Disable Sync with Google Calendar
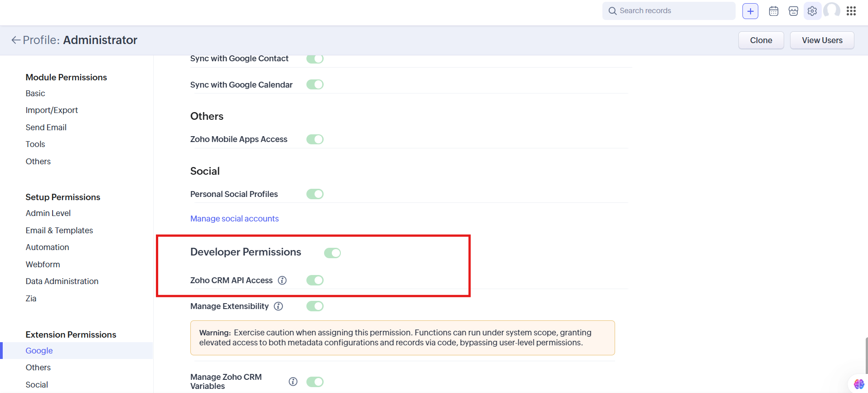This screenshot has width=868, height=393. tap(315, 84)
